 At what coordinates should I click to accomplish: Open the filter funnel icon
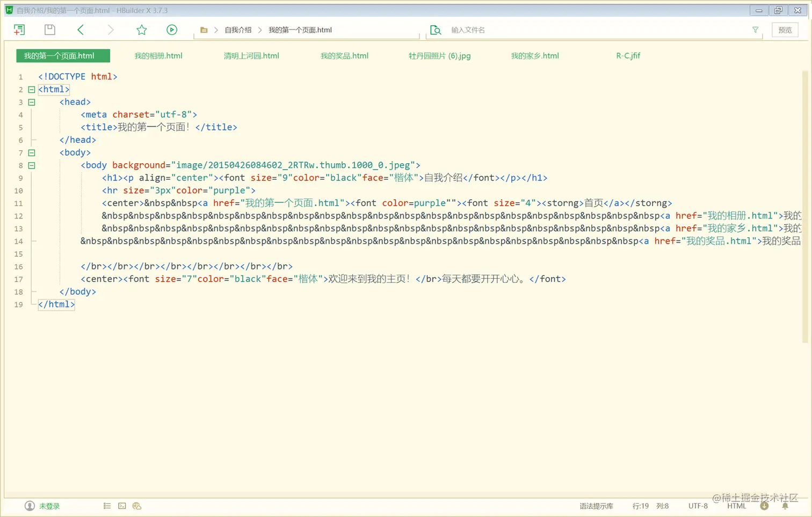[x=756, y=30]
